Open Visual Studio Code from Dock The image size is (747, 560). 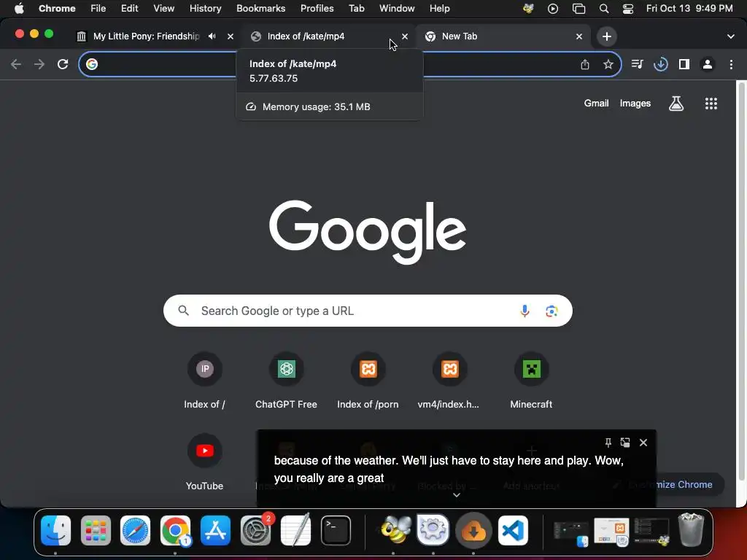513,530
